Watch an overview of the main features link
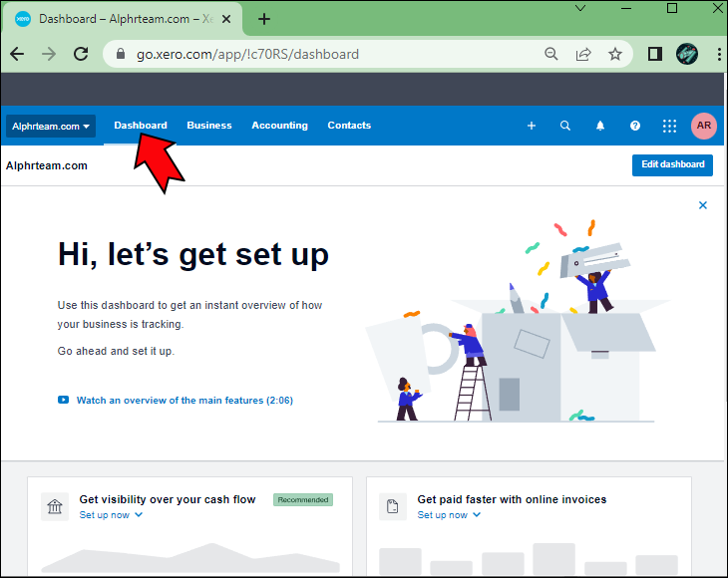 184,401
